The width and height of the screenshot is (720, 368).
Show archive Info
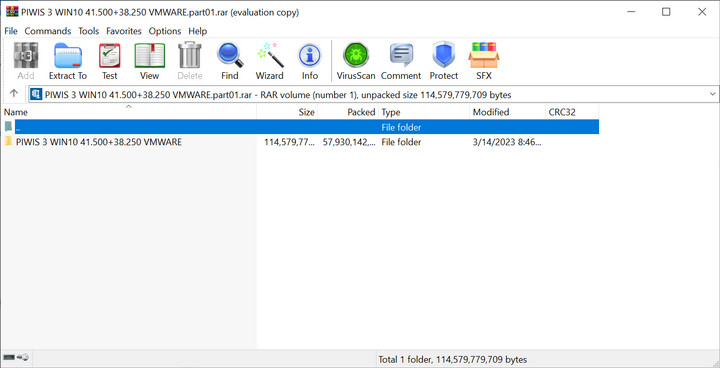point(310,61)
